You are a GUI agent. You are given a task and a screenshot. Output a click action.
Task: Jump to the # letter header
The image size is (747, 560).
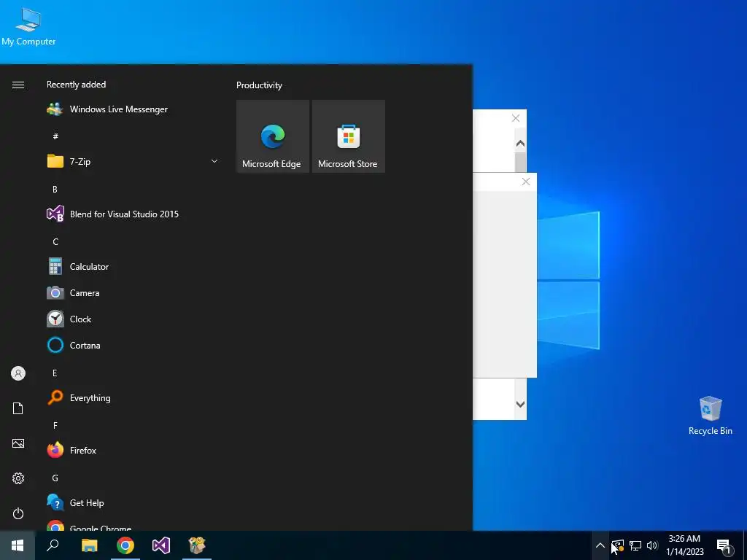pos(55,136)
